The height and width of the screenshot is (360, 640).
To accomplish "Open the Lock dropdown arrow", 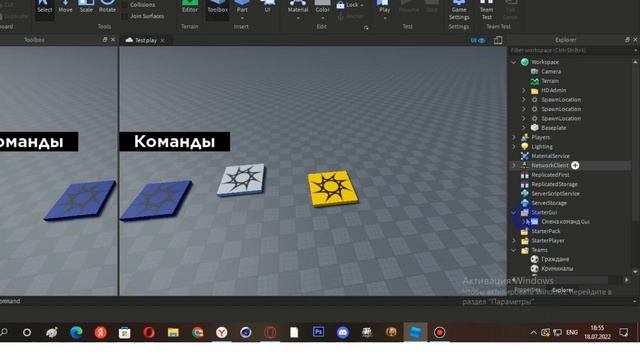I will (x=362, y=5).
